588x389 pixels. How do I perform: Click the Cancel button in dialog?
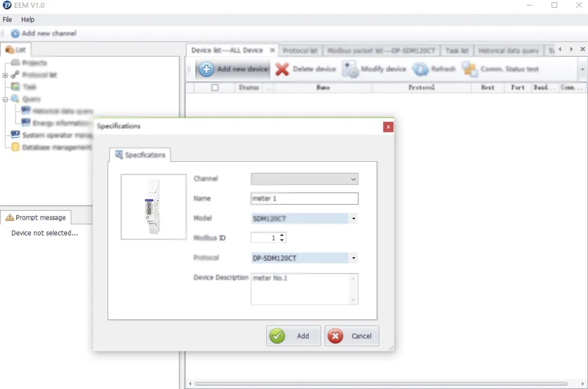pyautogui.click(x=352, y=335)
